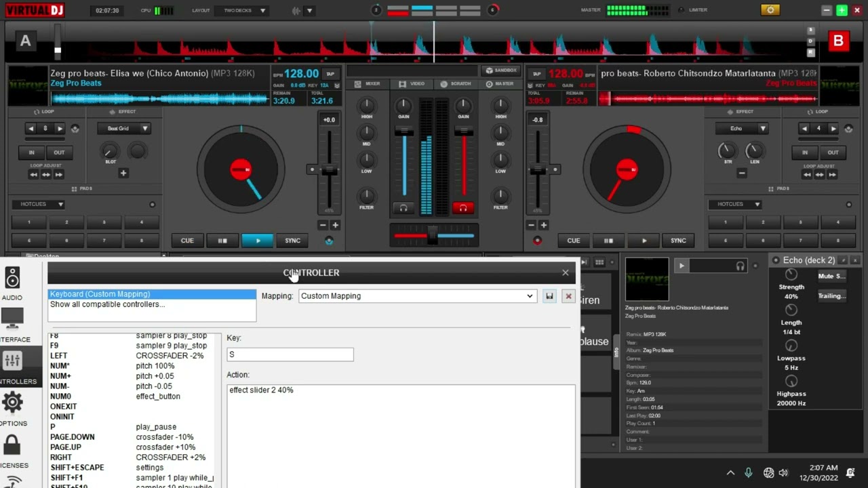Viewport: 868px width, 488px height.
Task: Click deck B SYNC button
Action: tap(678, 241)
